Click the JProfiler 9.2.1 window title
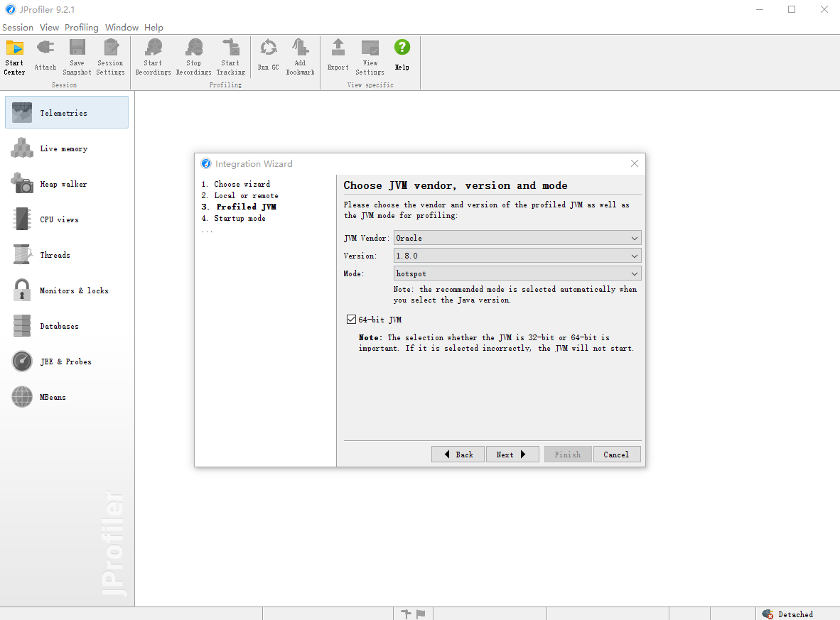The image size is (840, 620). 47,10
